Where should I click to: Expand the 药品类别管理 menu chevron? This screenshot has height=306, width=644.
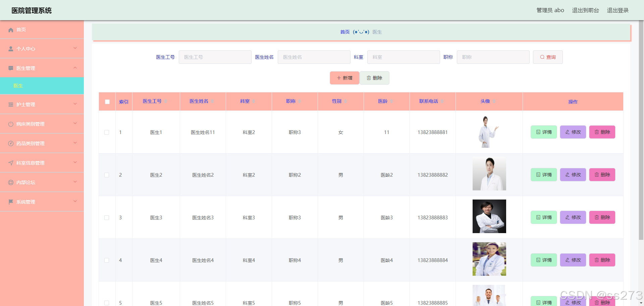pos(75,143)
